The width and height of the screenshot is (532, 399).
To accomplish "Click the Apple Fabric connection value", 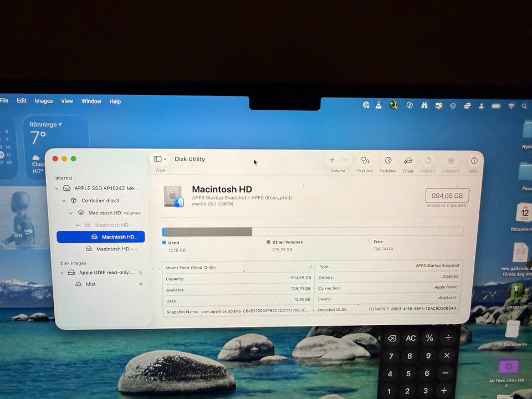I will tap(446, 287).
